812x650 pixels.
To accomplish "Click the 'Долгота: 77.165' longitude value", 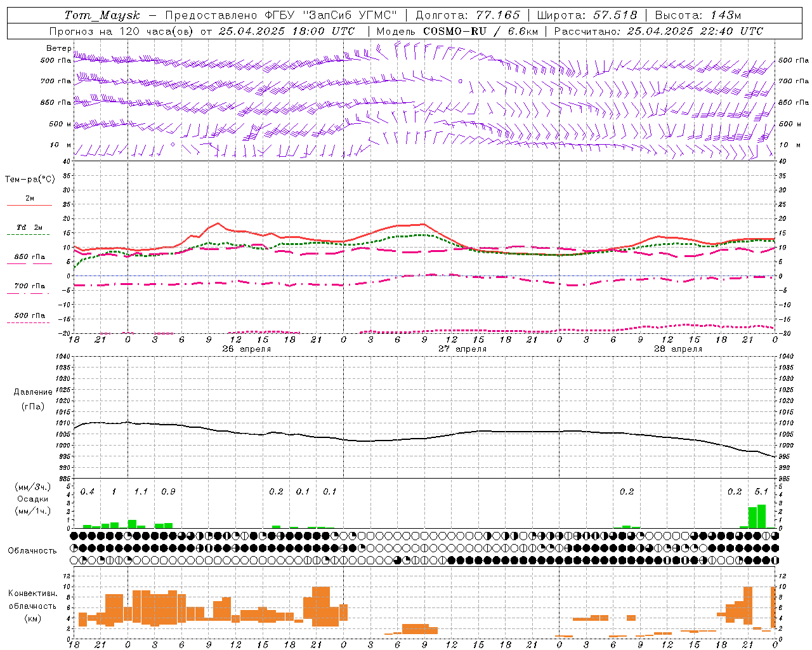I will point(468,15).
